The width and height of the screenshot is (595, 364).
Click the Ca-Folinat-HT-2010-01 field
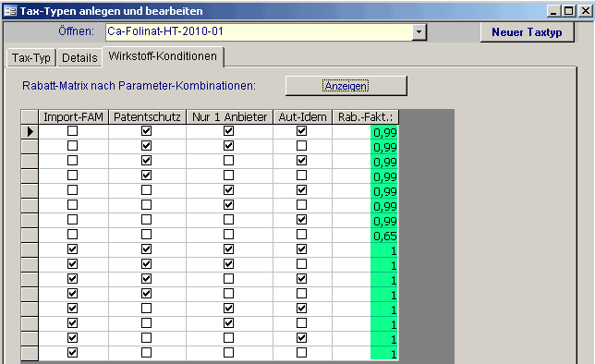(x=260, y=32)
